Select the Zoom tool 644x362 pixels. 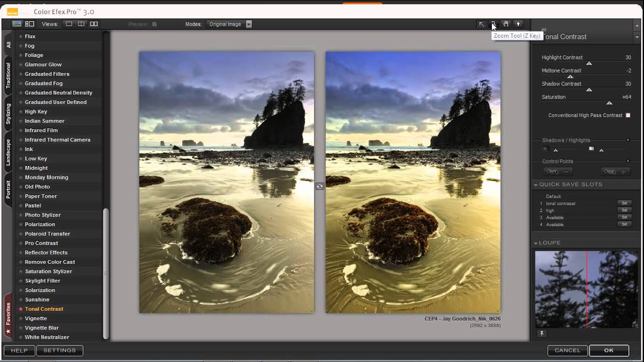click(x=494, y=24)
